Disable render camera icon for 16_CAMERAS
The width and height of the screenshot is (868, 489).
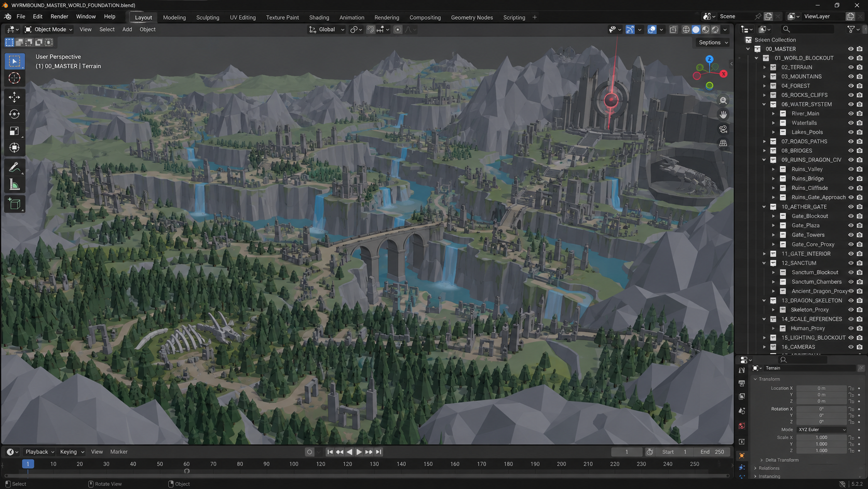860,347
